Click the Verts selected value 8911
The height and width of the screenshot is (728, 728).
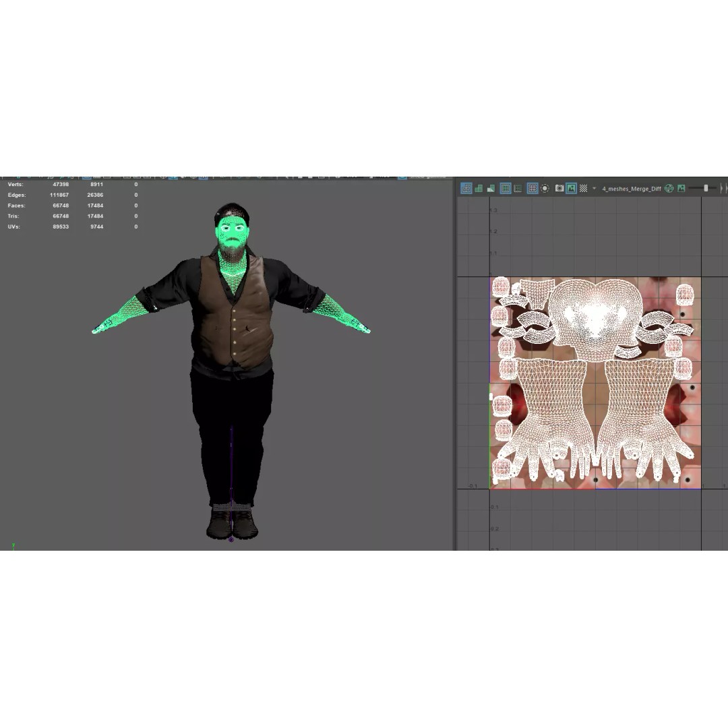pos(96,184)
